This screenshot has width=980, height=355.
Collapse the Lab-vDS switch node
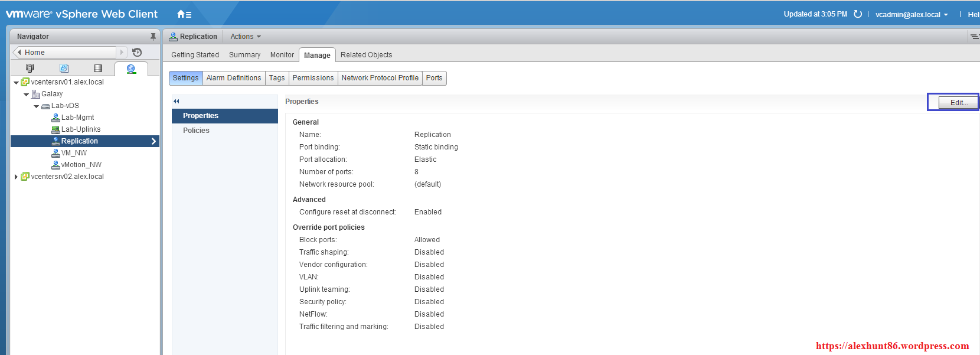[x=36, y=106]
